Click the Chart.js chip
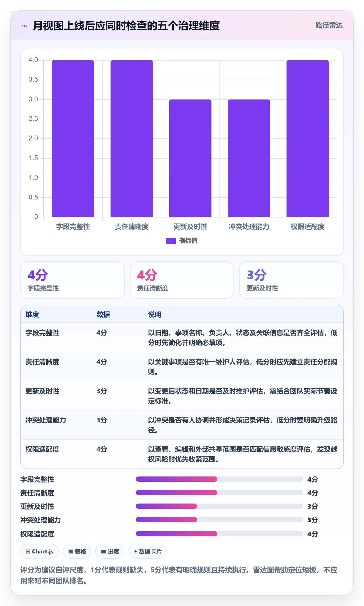 point(40,551)
